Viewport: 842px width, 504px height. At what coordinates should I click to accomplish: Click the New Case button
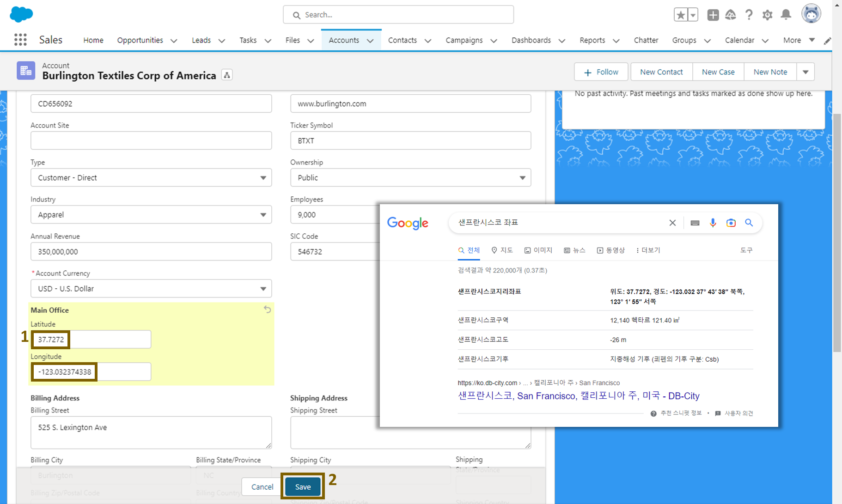[x=718, y=72]
